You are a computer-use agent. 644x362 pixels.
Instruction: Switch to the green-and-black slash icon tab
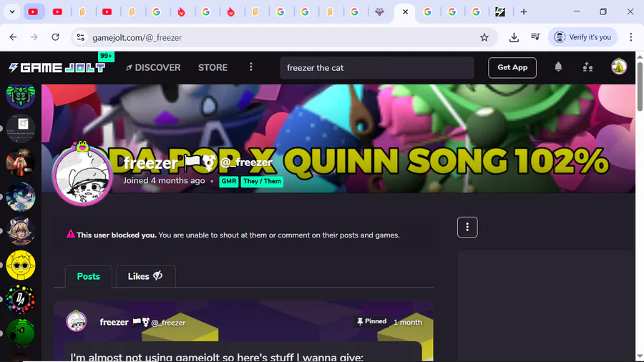(x=500, y=12)
